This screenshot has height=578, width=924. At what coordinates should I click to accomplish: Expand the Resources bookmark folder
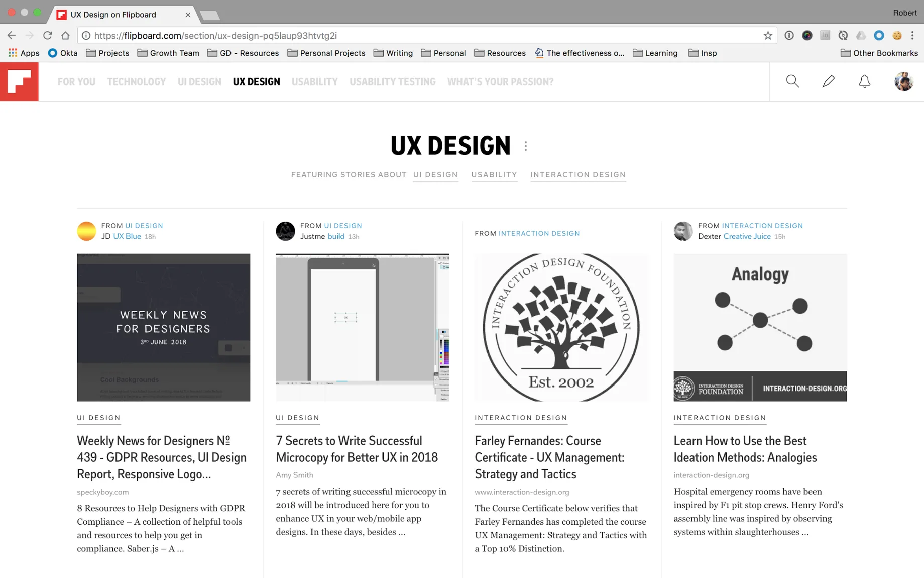(500, 53)
